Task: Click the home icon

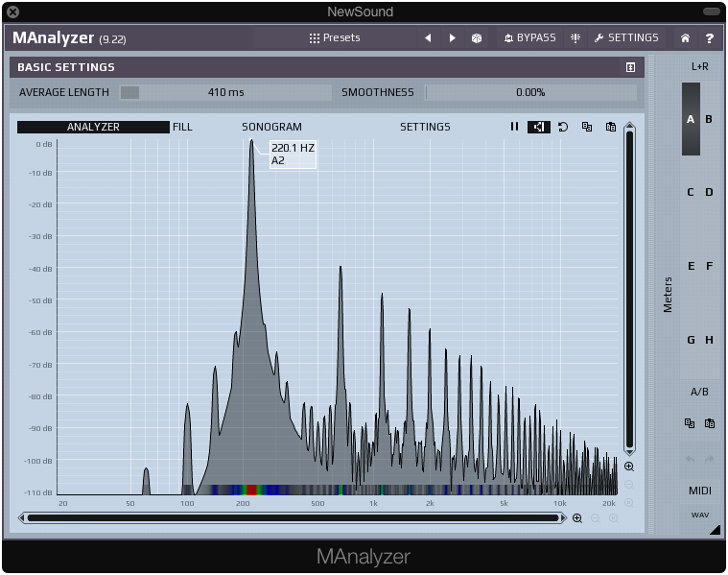Action: pyautogui.click(x=685, y=38)
